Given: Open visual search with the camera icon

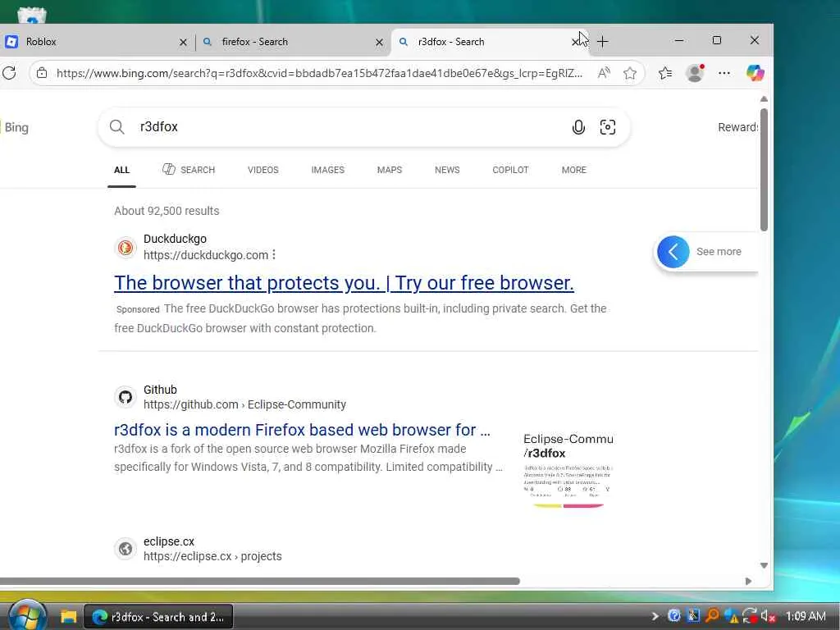Looking at the screenshot, I should point(608,127).
